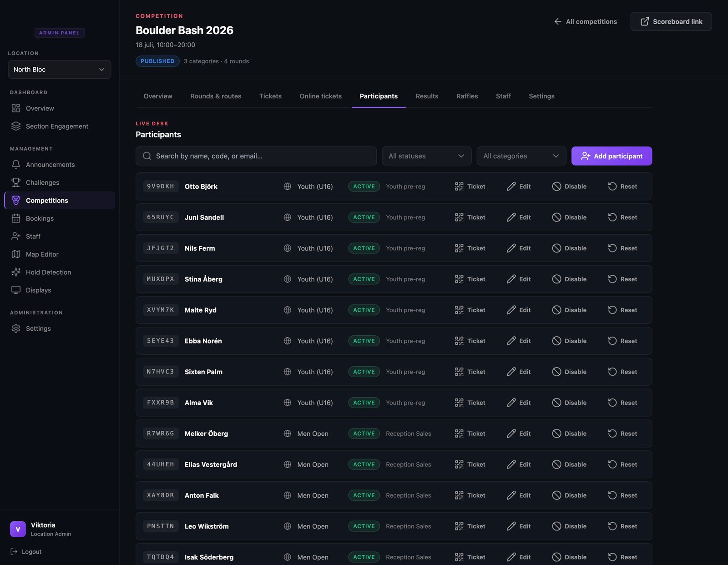Click the sidebar Settings gear icon
728x565 pixels.
click(16, 328)
